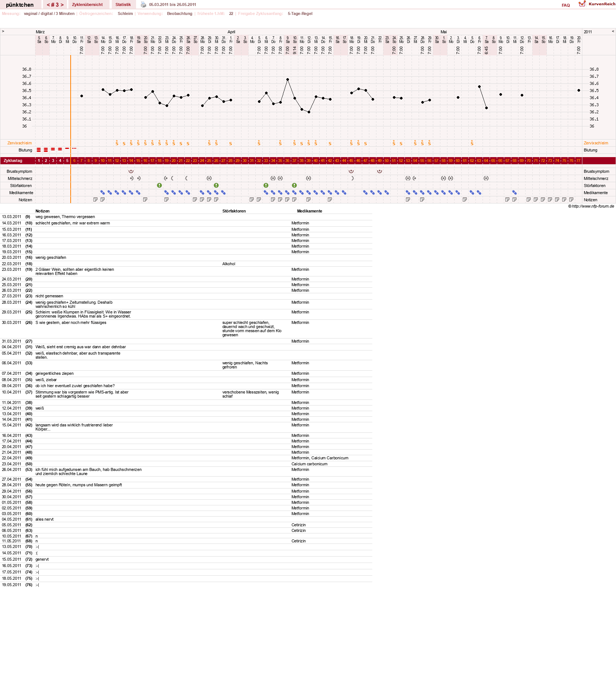Click the green Störfaktoren icon on cycle day 18
Viewport: 616px width, 695px height.
(160, 186)
